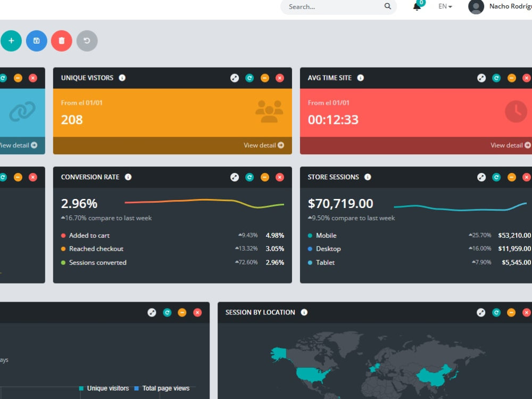This screenshot has height=399, width=532.
Task: Open View detail on the blue link card
Action: pos(18,145)
